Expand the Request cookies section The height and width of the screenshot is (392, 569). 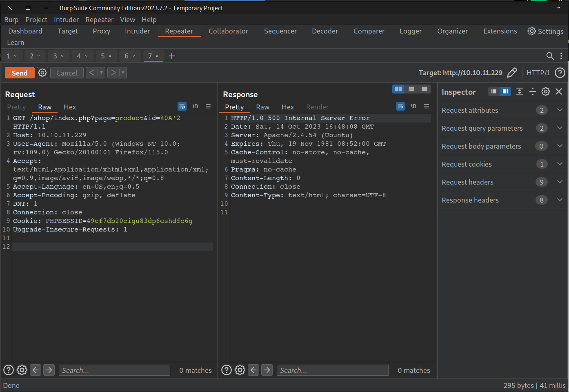point(560,164)
